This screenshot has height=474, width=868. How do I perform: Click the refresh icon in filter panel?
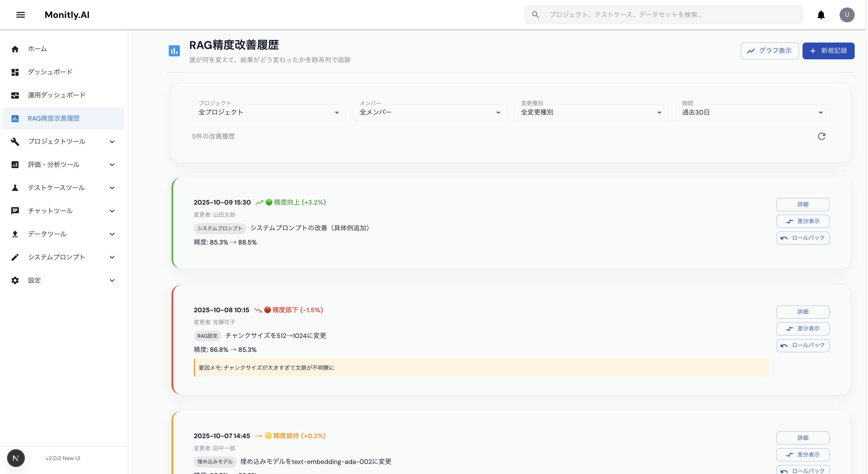(x=822, y=136)
